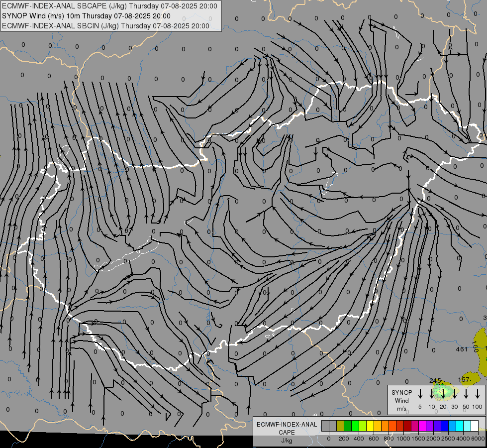Click the '2500' tick label on CAPE scale
The height and width of the screenshot is (448, 487).
pos(448,439)
